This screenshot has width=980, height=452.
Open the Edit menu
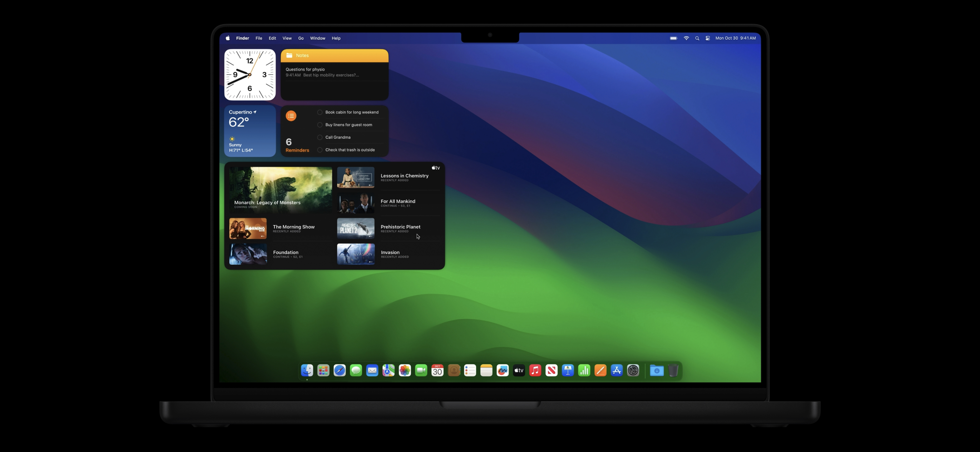coord(272,38)
